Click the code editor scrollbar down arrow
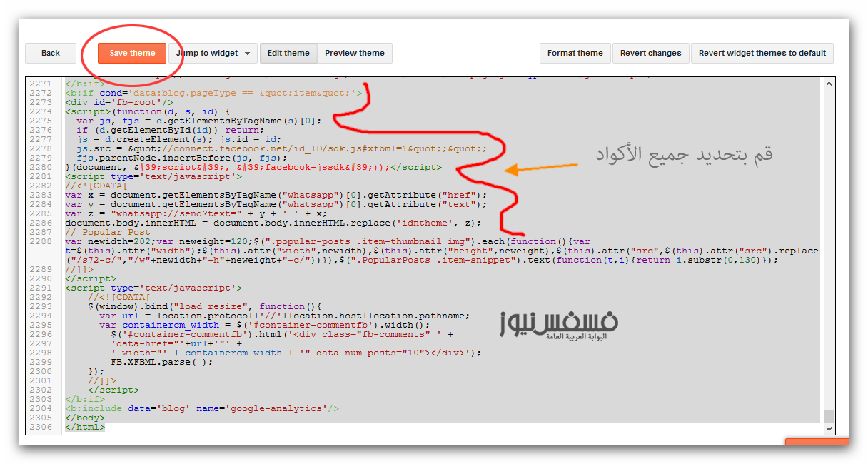Screen dimensions: 868x464 [x=829, y=428]
